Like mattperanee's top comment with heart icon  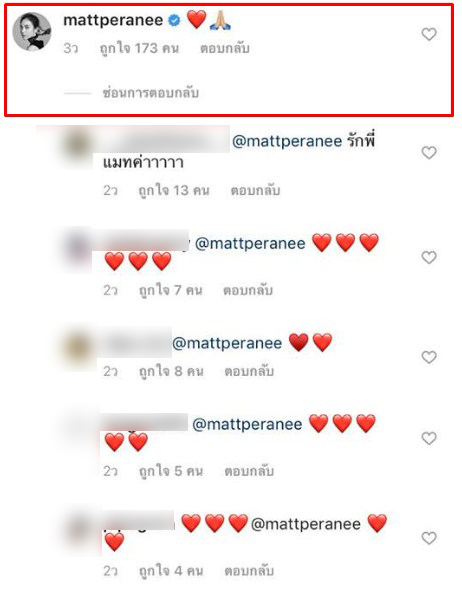[x=429, y=34]
